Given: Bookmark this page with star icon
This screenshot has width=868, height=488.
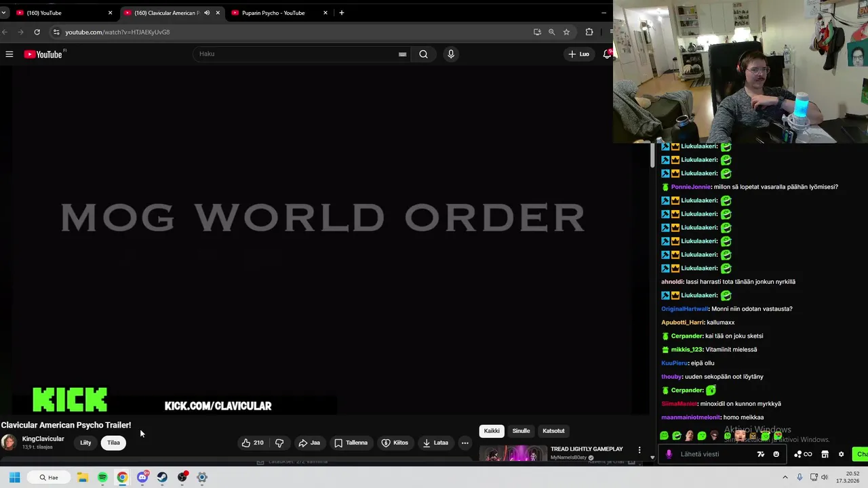Looking at the screenshot, I should coord(566,32).
